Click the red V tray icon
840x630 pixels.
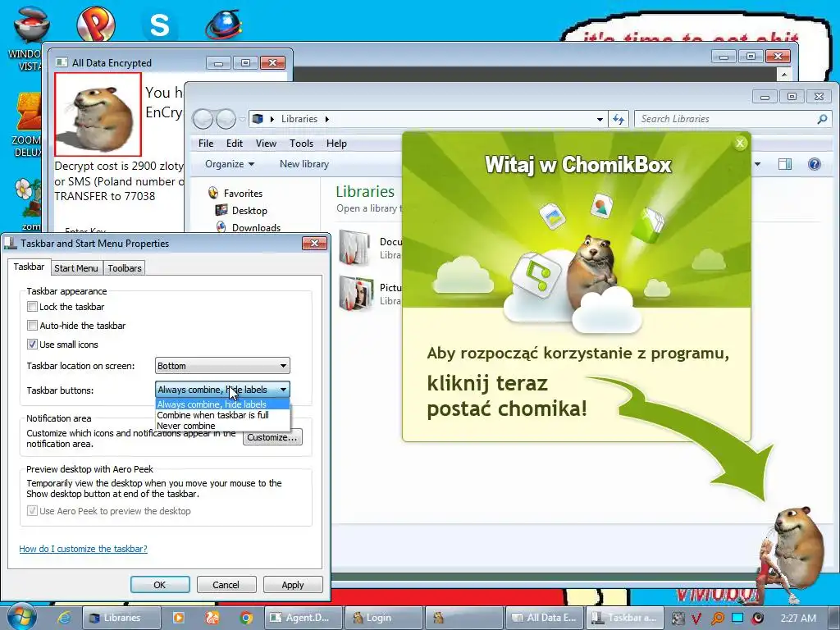point(696,619)
